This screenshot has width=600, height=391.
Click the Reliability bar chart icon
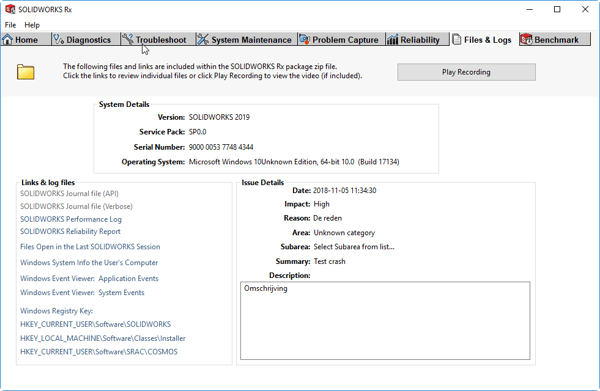tap(393, 39)
